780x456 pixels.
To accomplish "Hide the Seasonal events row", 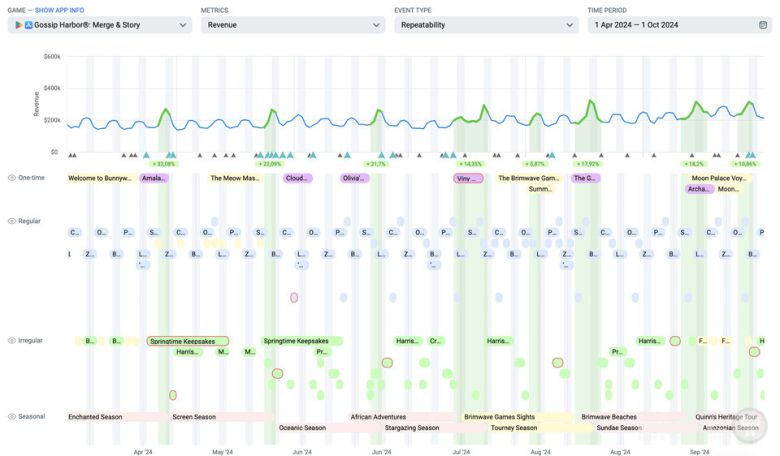I will click(x=12, y=416).
